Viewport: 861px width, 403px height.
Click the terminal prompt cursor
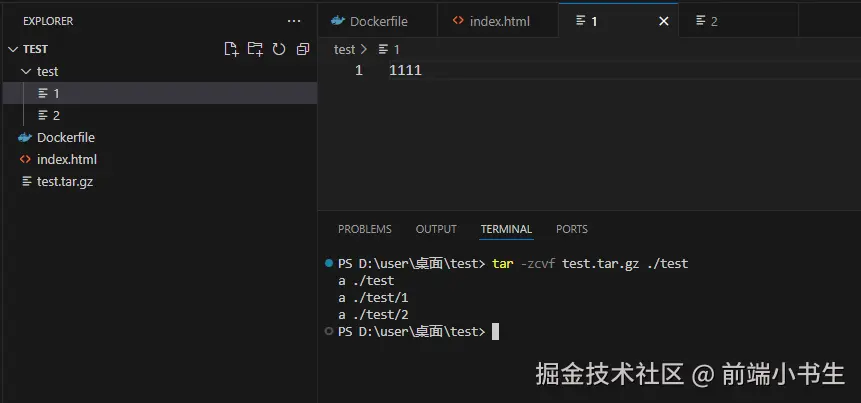(495, 332)
